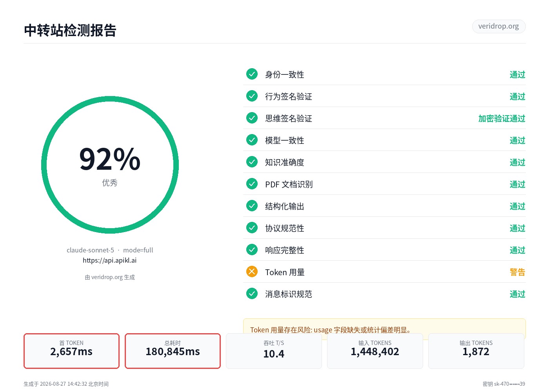The image size is (549, 392).
Task: Click the orange warning icon beside Token 用量
Action: point(252,272)
